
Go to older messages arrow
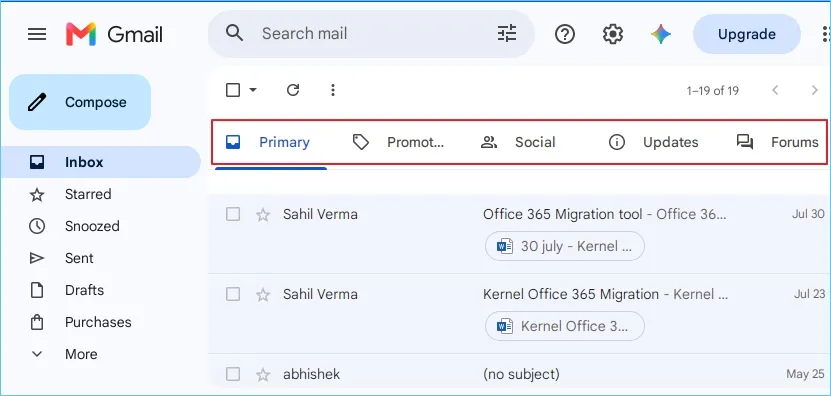[815, 90]
